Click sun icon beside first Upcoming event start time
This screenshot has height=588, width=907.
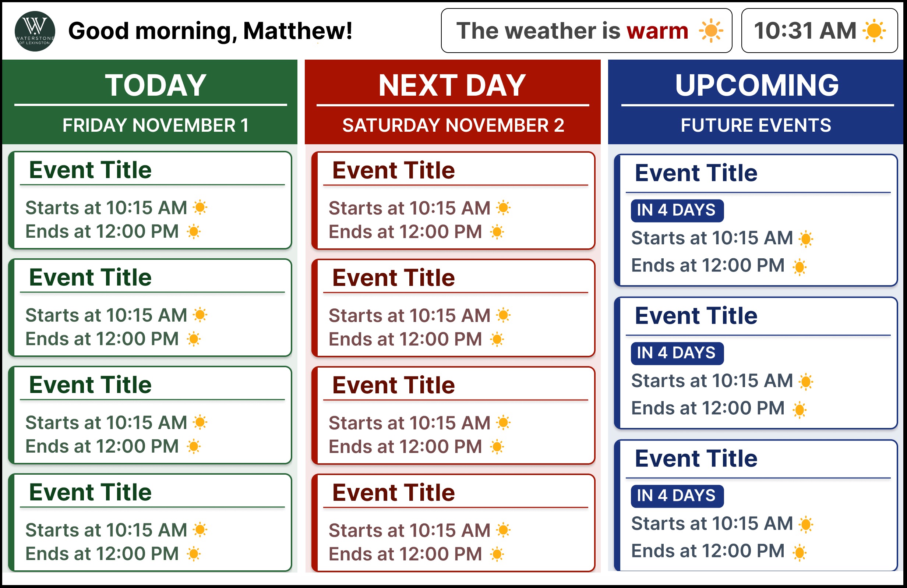(x=806, y=239)
